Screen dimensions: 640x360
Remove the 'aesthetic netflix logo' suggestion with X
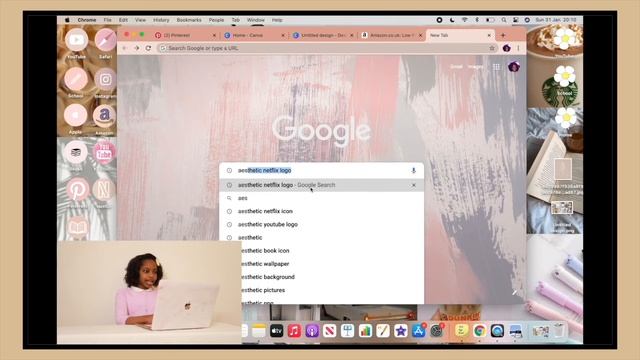tap(413, 185)
